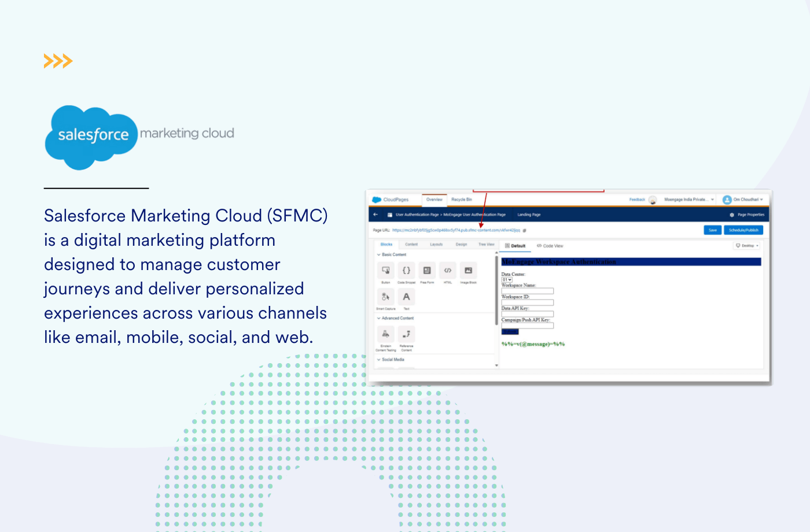Expand the Om Choudhari user menu arrow

pyautogui.click(x=761, y=199)
